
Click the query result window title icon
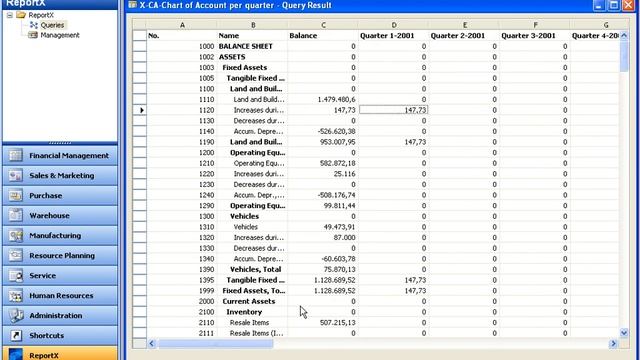click(x=132, y=5)
